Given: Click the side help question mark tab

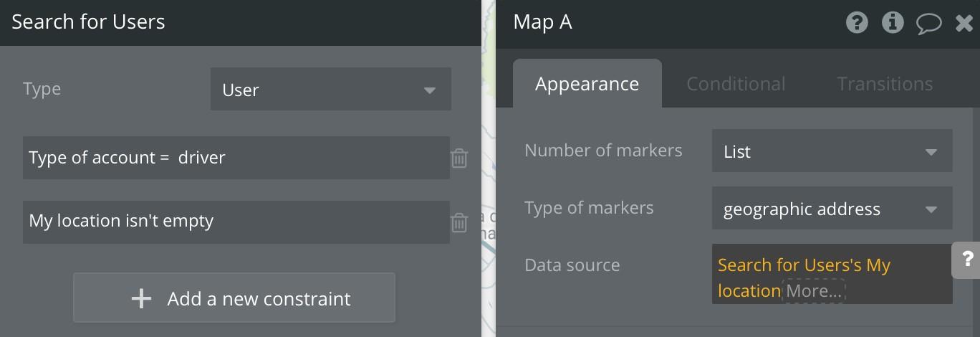Looking at the screenshot, I should [966, 260].
